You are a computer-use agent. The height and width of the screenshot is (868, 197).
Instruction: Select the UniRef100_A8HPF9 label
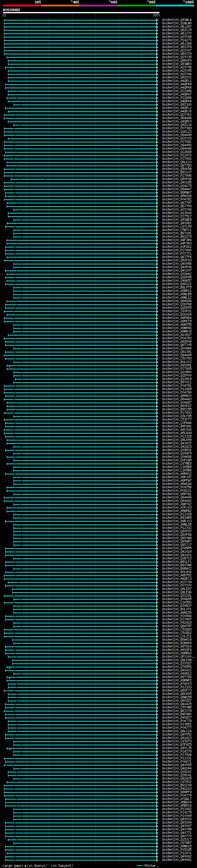(177, 792)
